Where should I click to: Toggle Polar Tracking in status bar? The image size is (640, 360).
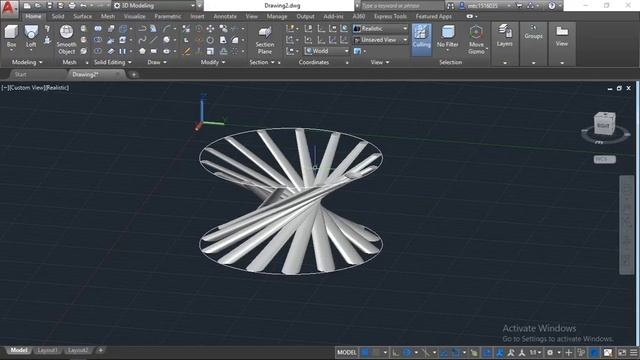pyautogui.click(x=407, y=352)
